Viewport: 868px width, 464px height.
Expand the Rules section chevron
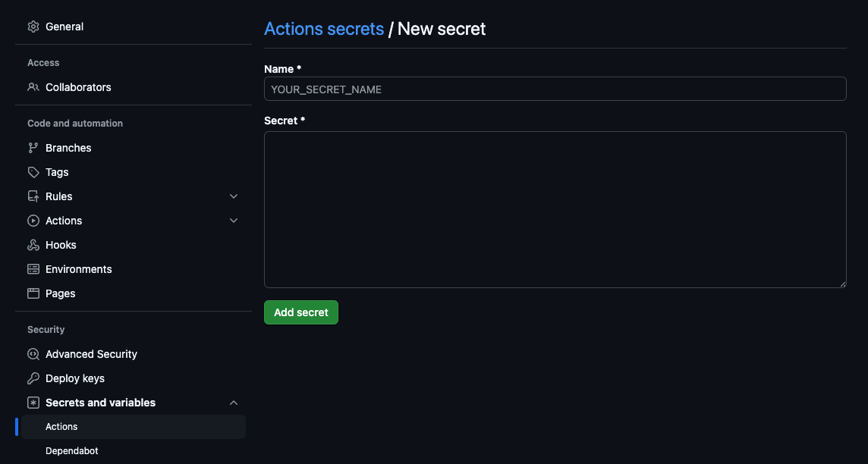click(234, 196)
